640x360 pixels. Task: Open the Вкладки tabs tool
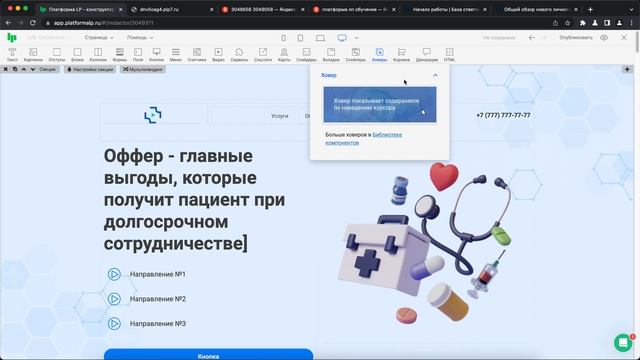331,54
